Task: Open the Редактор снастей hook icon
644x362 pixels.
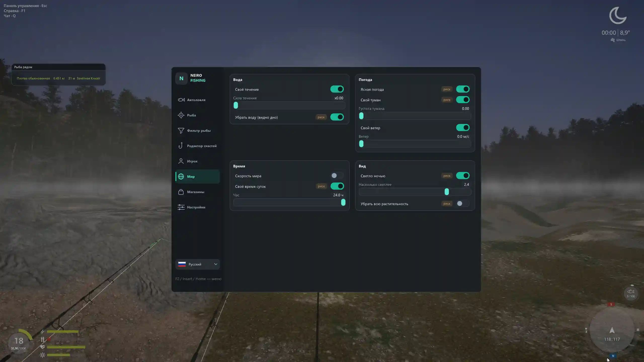Action: (x=181, y=146)
